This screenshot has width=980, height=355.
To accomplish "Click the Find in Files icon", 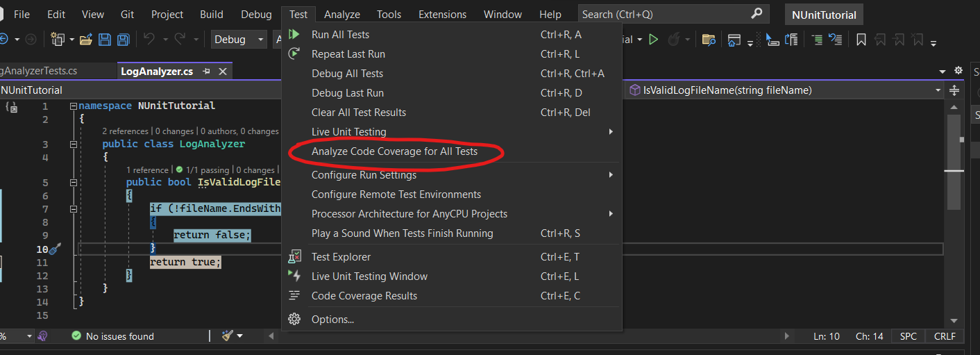I will (709, 40).
